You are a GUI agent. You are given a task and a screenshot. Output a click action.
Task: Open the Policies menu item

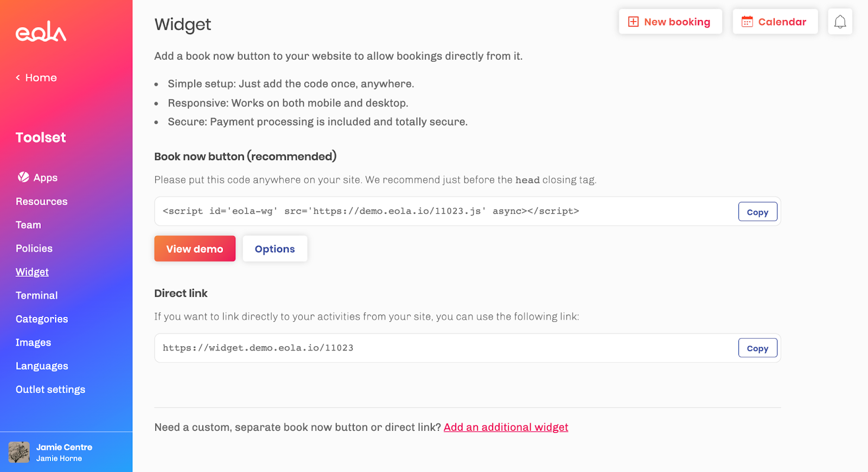tap(34, 248)
